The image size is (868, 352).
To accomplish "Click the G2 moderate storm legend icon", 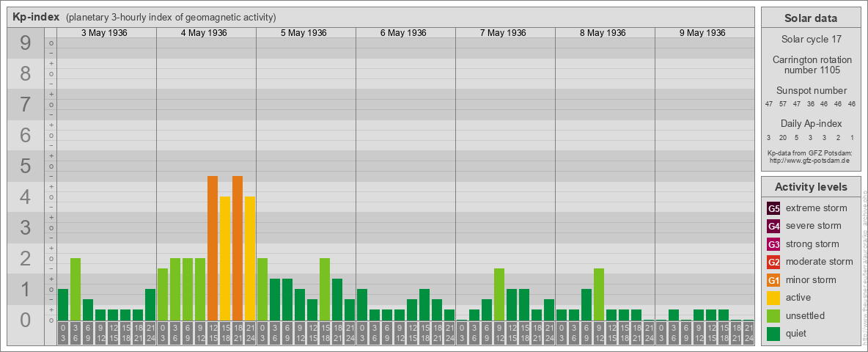I will click(773, 262).
